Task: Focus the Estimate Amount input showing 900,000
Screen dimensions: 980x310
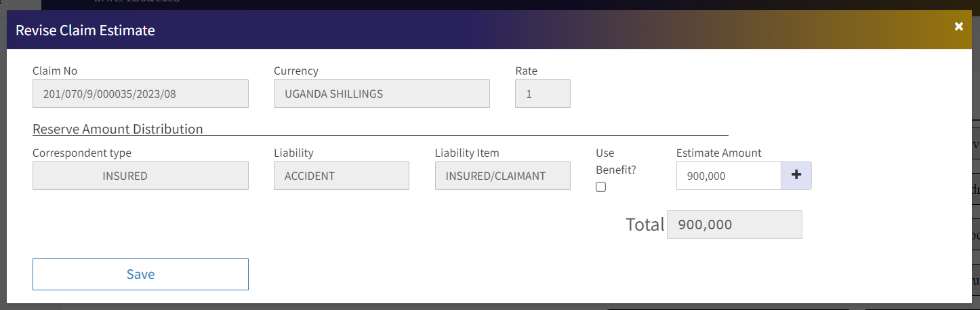Action: (x=729, y=176)
